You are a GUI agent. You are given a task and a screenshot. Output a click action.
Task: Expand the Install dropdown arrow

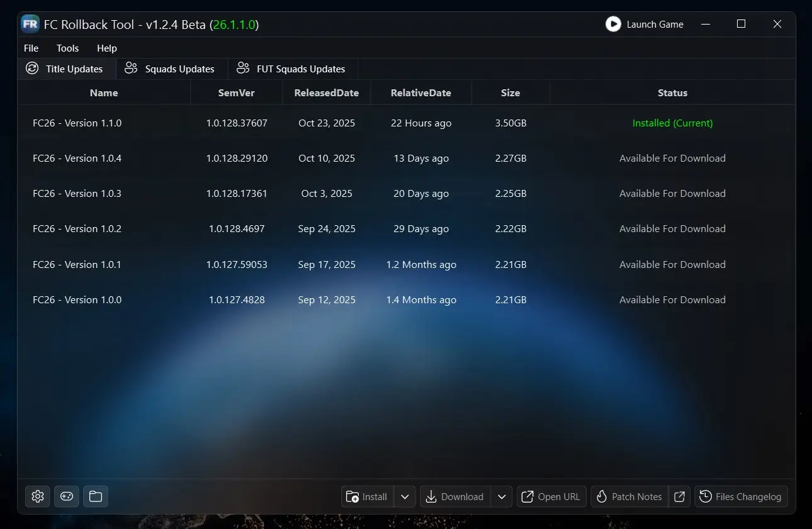coord(405,496)
